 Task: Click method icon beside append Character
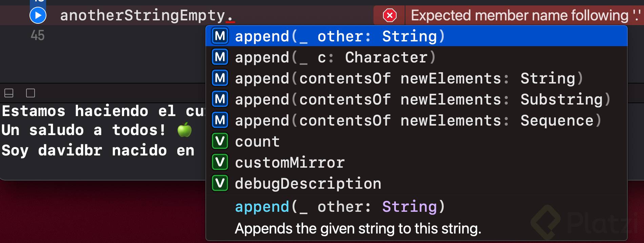tap(220, 57)
